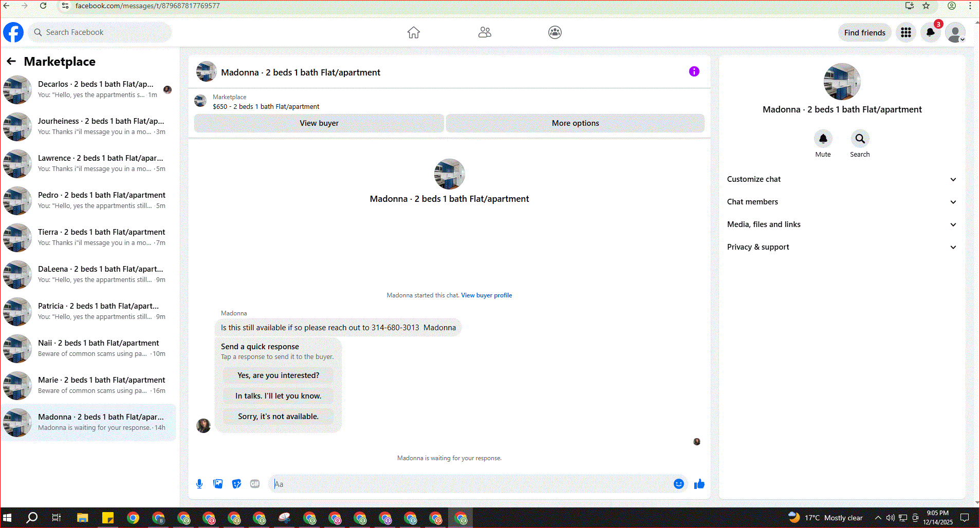Open the notifications bell with badge 3
Image resolution: width=980 pixels, height=528 pixels.
click(x=931, y=32)
